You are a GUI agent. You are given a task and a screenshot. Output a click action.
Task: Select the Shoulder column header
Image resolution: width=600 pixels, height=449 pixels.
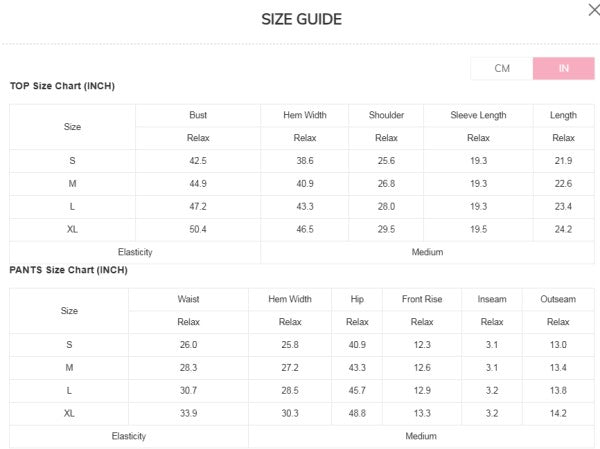(386, 115)
